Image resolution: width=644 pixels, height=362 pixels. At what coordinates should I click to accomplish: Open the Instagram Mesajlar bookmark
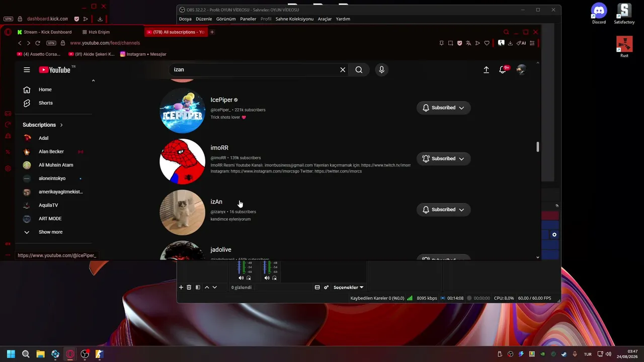tap(143, 54)
